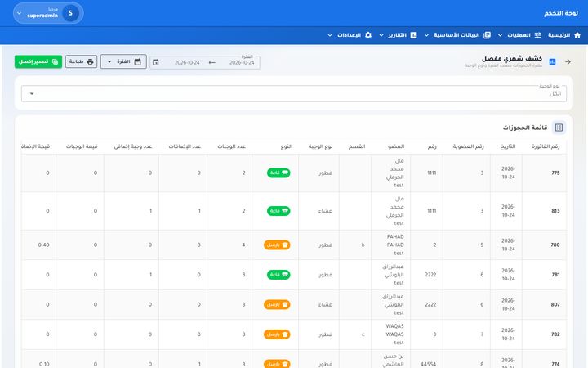Screen dimensions: 588x368
Task: Click the calendar icon in date range field
Action: [x=156, y=62]
